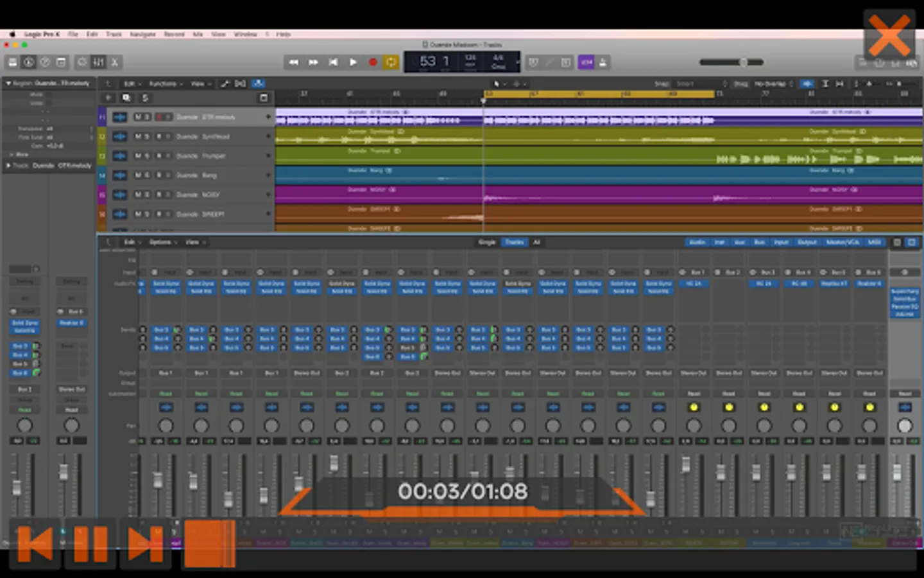This screenshot has width=924, height=578.
Task: Mute the GTR melody track
Action: (x=137, y=117)
